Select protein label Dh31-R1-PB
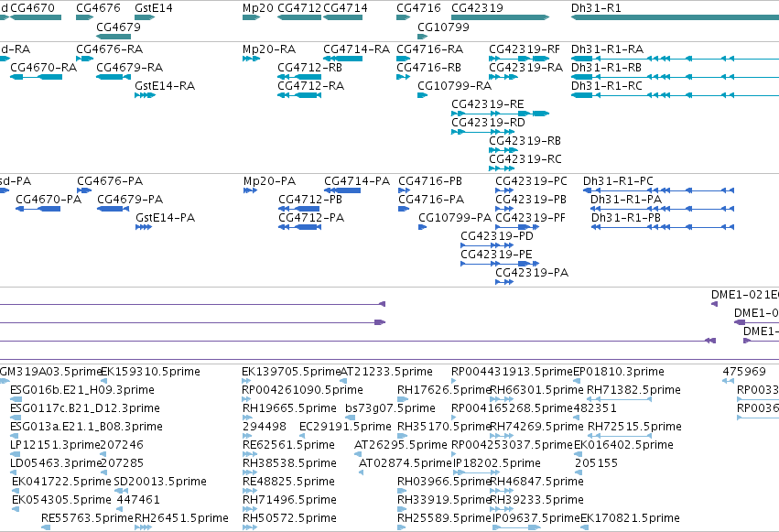 625,218
